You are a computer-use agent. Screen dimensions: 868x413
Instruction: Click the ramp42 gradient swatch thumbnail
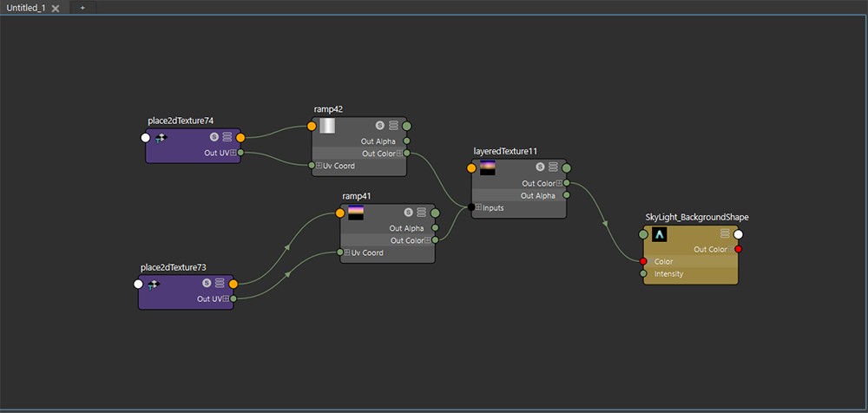(327, 126)
